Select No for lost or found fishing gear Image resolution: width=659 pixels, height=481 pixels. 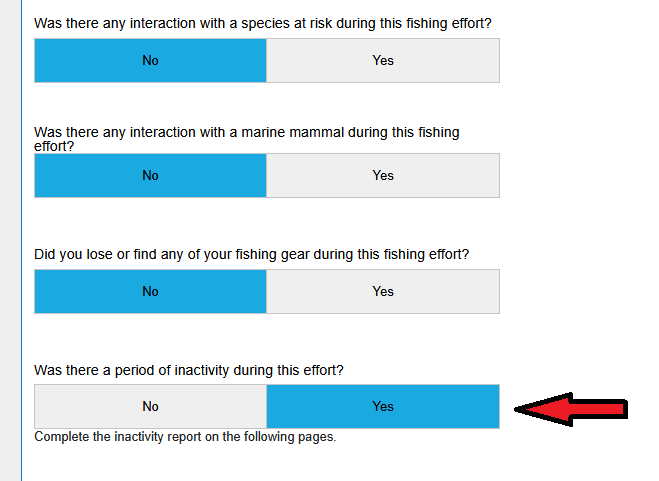coord(150,291)
